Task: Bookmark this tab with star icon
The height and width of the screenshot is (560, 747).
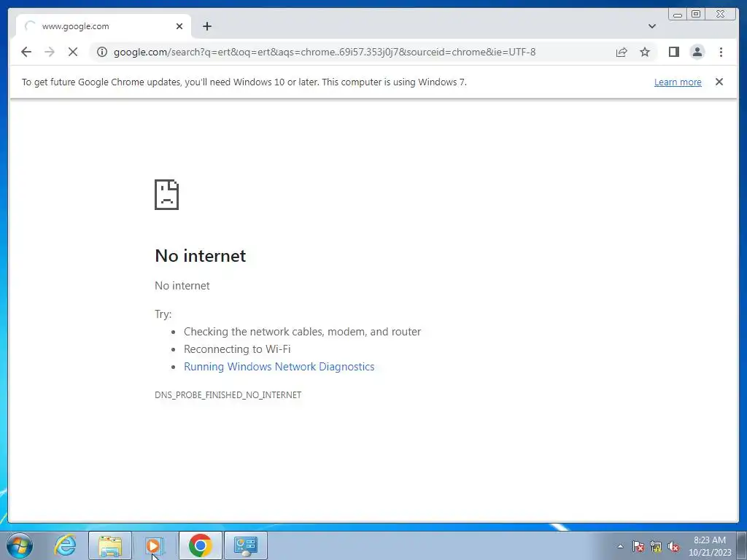Action: coord(645,52)
